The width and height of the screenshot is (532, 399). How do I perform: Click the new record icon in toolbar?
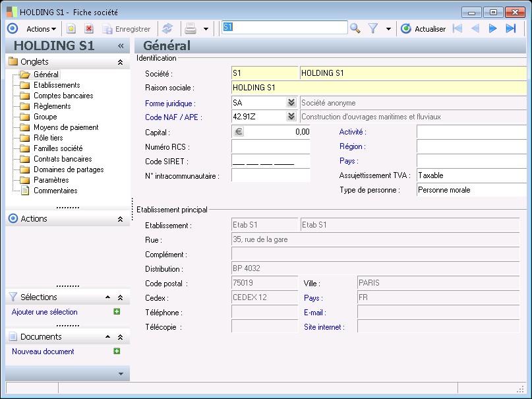pyautogui.click(x=71, y=28)
